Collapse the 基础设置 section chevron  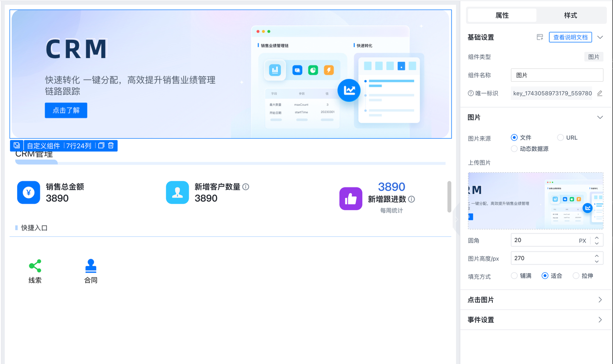point(600,37)
